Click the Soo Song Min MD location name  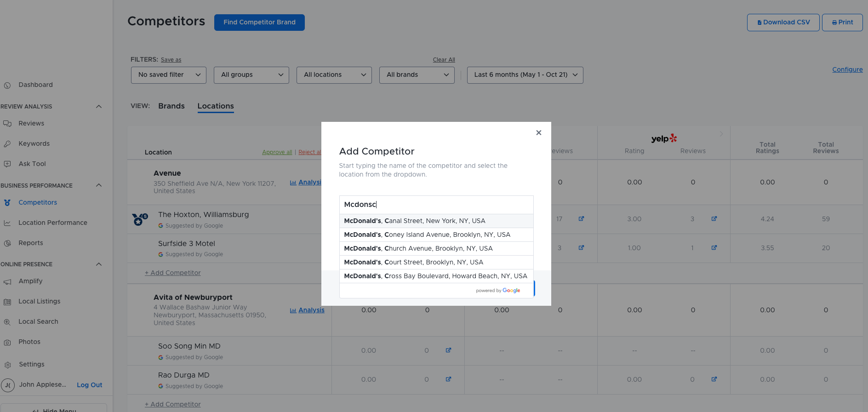pyautogui.click(x=189, y=346)
